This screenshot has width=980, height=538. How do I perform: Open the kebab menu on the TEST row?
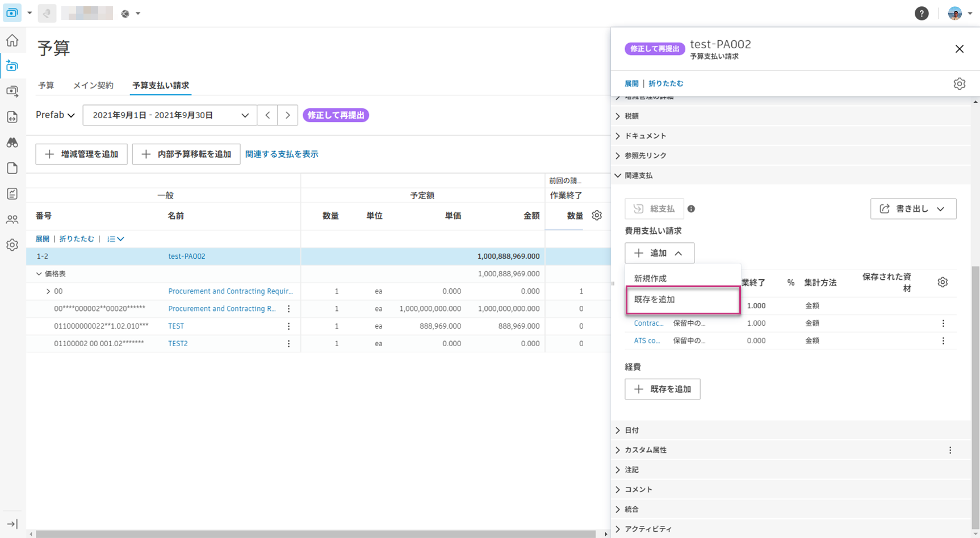pyautogui.click(x=289, y=326)
